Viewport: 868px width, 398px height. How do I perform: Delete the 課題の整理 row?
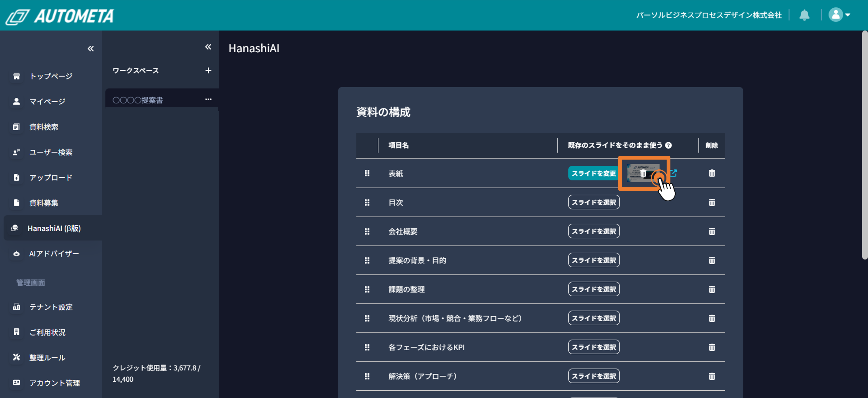(x=712, y=289)
